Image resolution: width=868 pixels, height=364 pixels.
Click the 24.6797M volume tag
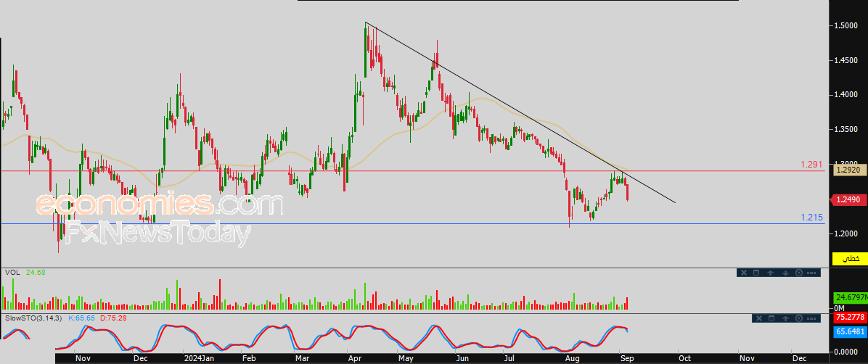tap(851, 297)
